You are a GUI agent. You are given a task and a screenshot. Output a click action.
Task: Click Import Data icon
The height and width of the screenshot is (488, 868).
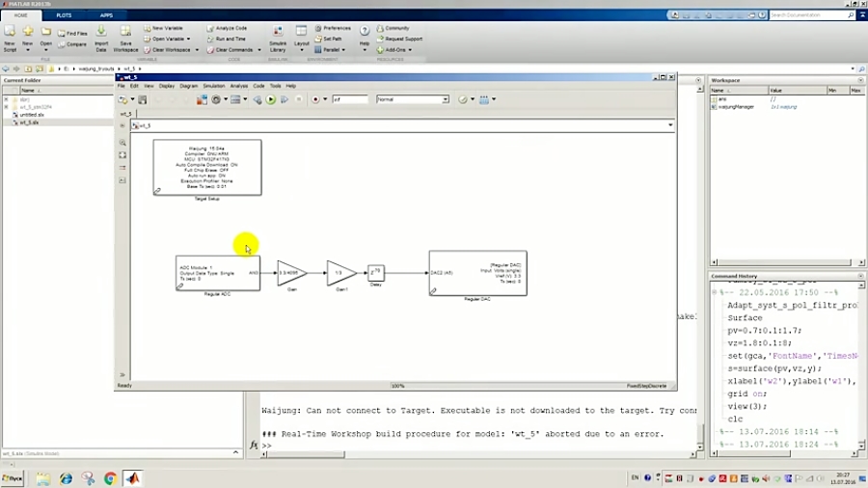101,39
